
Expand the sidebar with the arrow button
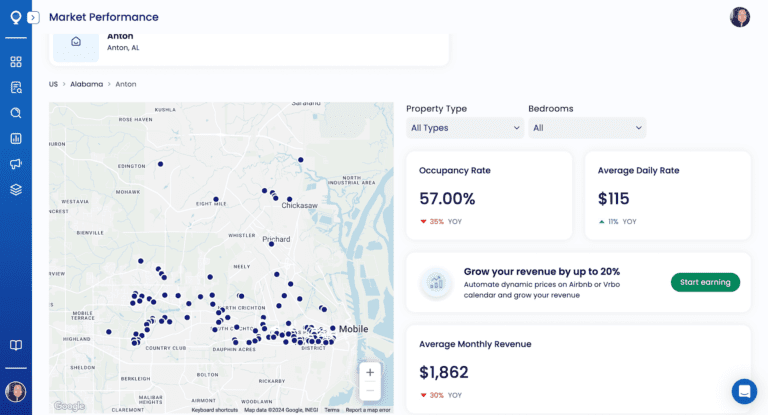33,17
